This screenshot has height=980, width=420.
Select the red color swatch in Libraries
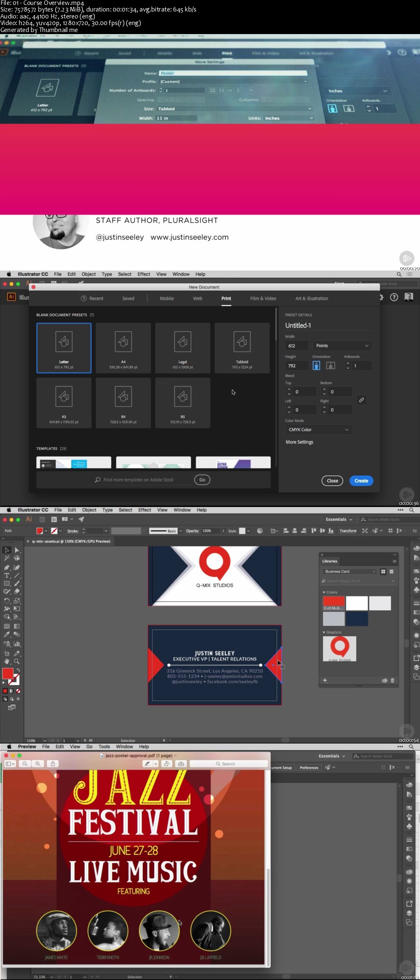point(333,603)
